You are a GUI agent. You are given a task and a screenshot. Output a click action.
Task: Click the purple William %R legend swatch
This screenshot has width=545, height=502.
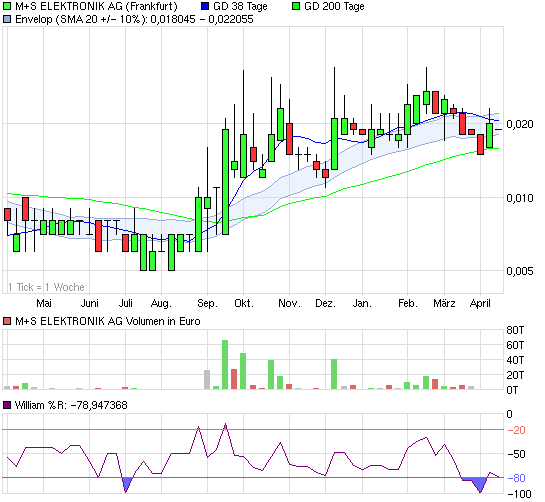click(x=7, y=405)
